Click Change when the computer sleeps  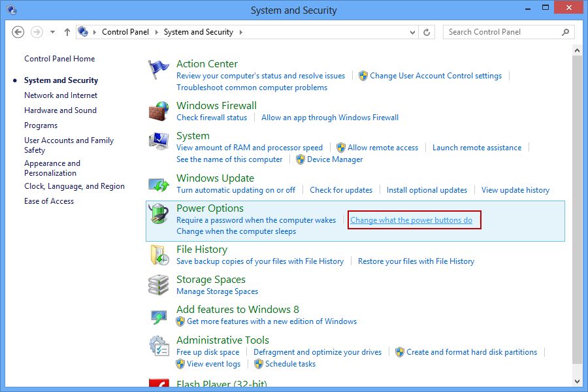coord(237,231)
